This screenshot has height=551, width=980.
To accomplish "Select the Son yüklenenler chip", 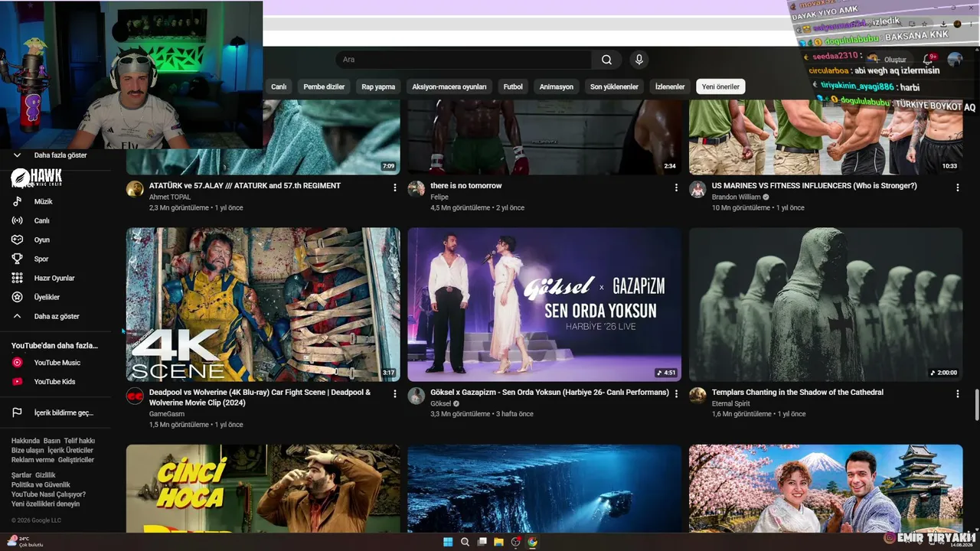I will pos(614,86).
